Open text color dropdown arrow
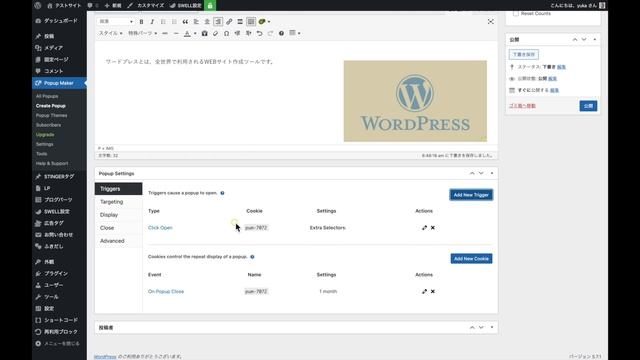This screenshot has height=360, width=640. pyautogui.click(x=195, y=33)
